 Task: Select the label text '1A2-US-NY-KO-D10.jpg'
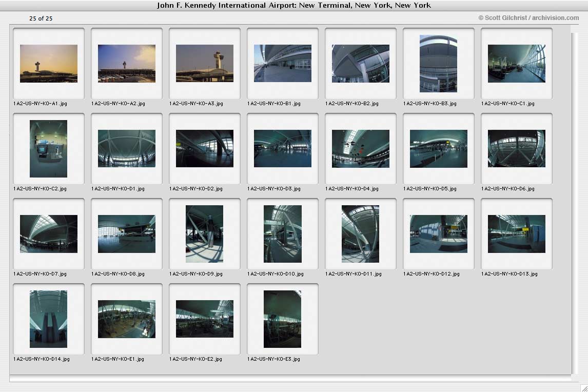[275, 274]
